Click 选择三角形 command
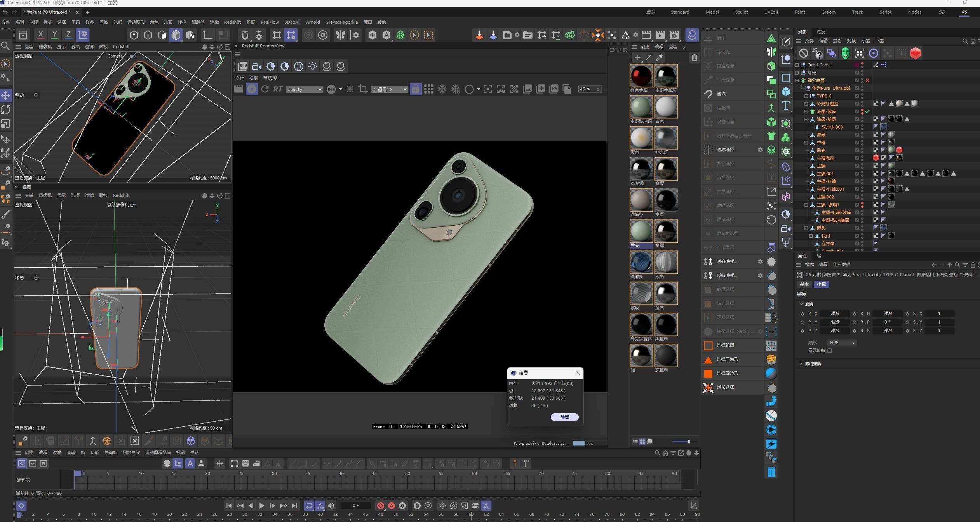This screenshot has width=980, height=522. click(x=727, y=359)
